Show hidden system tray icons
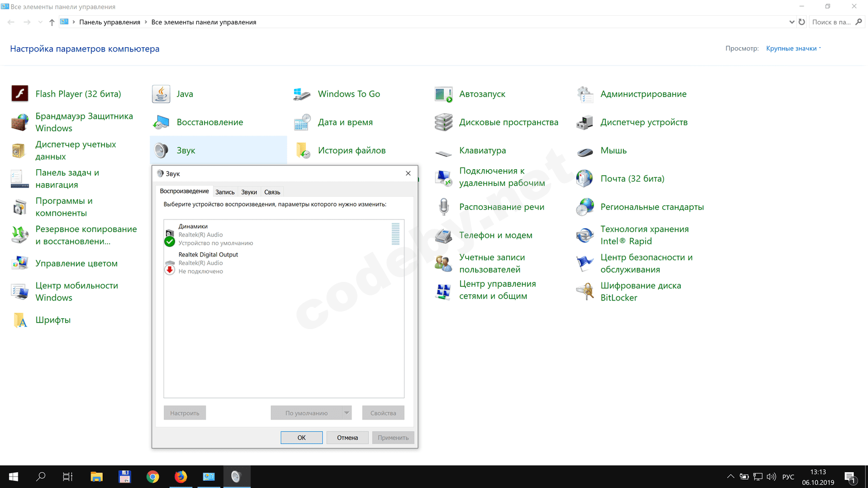This screenshot has width=868, height=488. coord(731,477)
